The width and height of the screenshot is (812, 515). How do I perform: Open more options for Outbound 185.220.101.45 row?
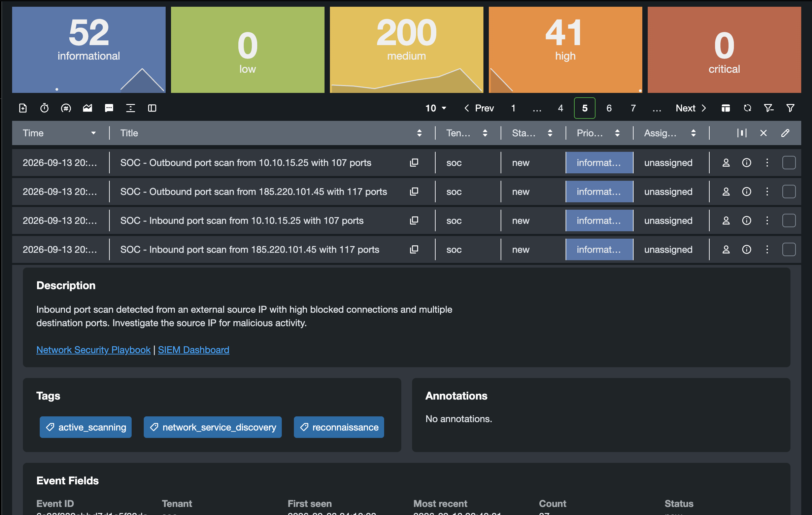click(767, 192)
